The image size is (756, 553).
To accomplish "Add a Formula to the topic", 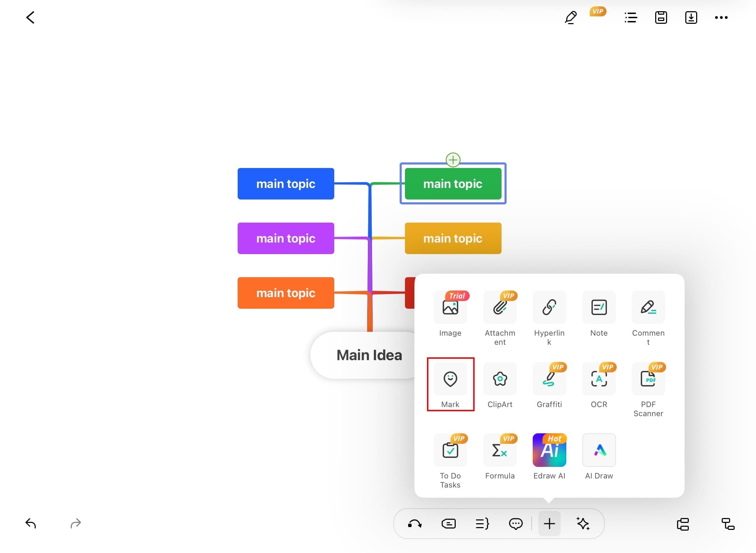I will 500,451.
